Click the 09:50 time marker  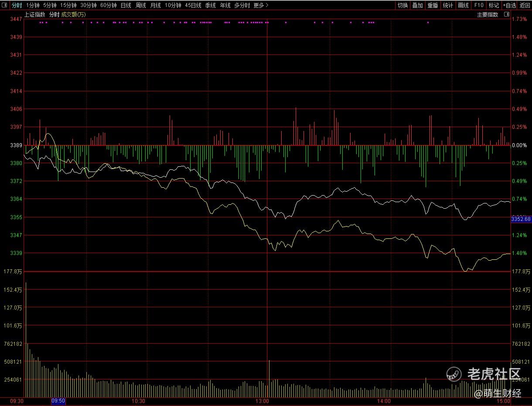[x=58, y=401]
